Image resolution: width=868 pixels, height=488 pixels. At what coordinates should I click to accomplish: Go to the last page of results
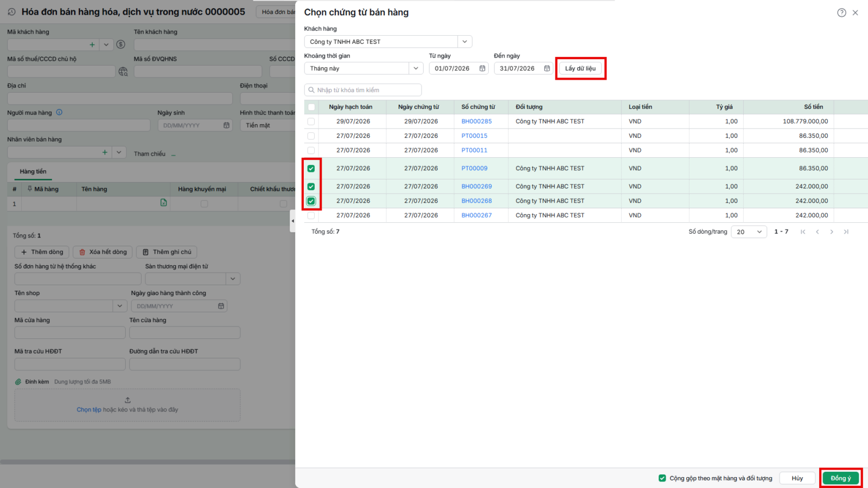click(846, 232)
